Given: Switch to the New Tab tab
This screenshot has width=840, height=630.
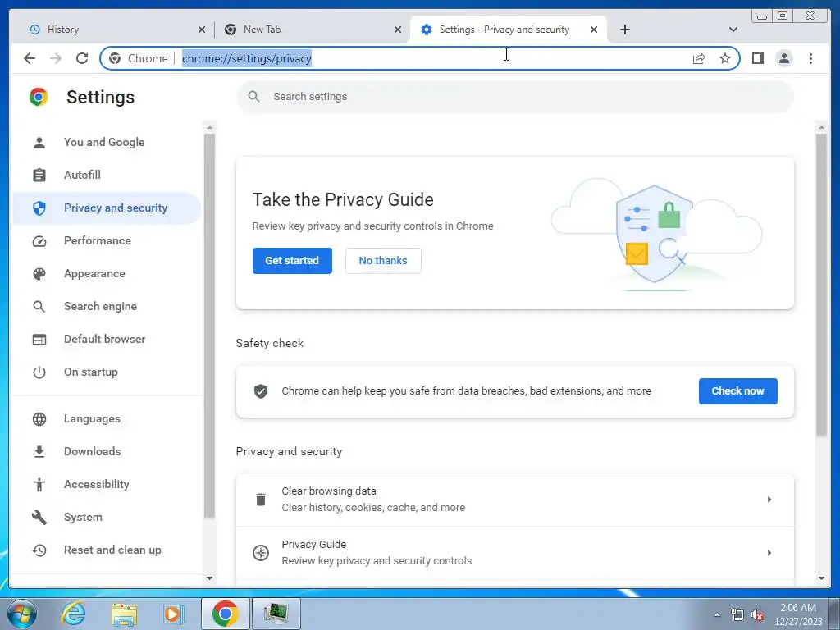Looking at the screenshot, I should [311, 30].
